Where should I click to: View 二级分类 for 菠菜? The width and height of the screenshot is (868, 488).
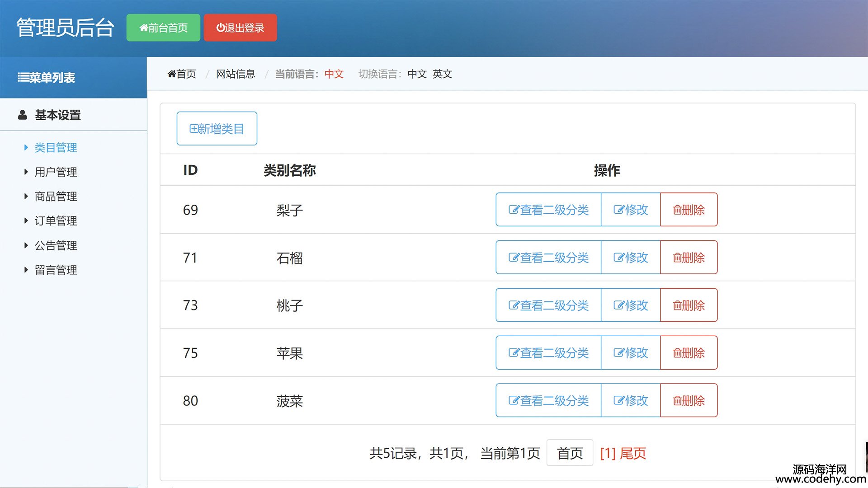pos(548,401)
